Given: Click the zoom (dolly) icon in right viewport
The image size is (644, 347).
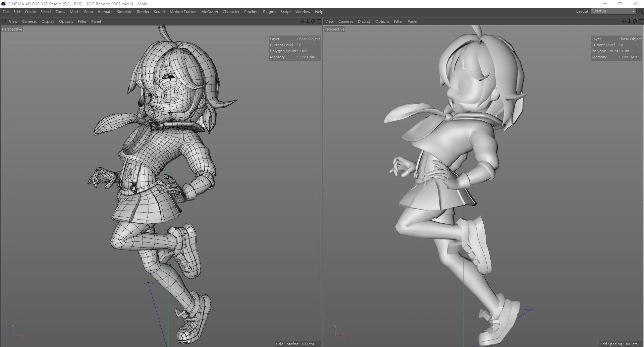Looking at the screenshot, I should [629, 21].
